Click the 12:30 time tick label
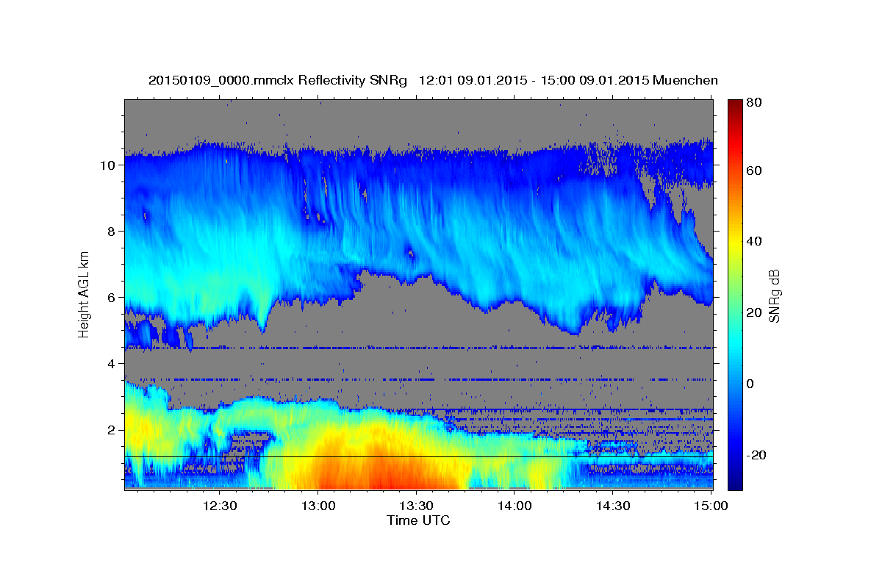This screenshot has height=588, width=882. click(x=220, y=506)
